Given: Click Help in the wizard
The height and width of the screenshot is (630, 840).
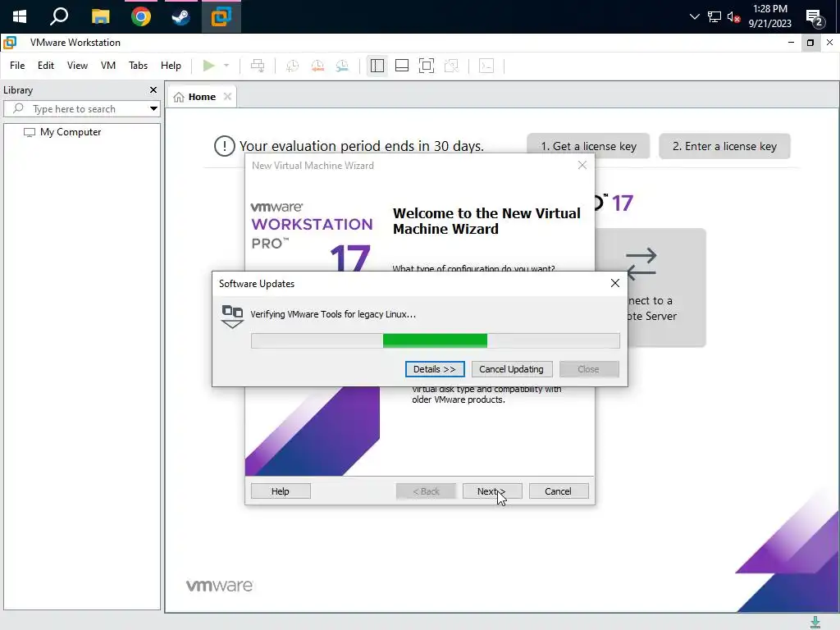Looking at the screenshot, I should [x=281, y=491].
